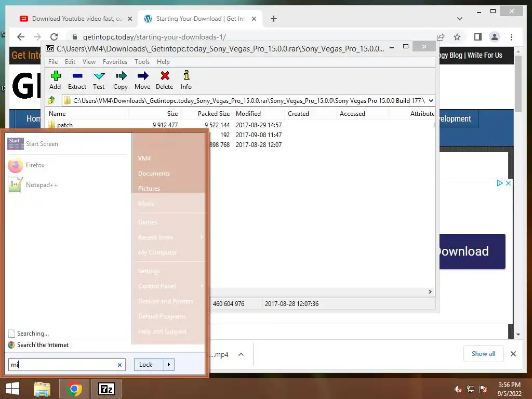Screen dimensions: 532x399
Task: Click the Extract toolbar icon
Action: 77,80
